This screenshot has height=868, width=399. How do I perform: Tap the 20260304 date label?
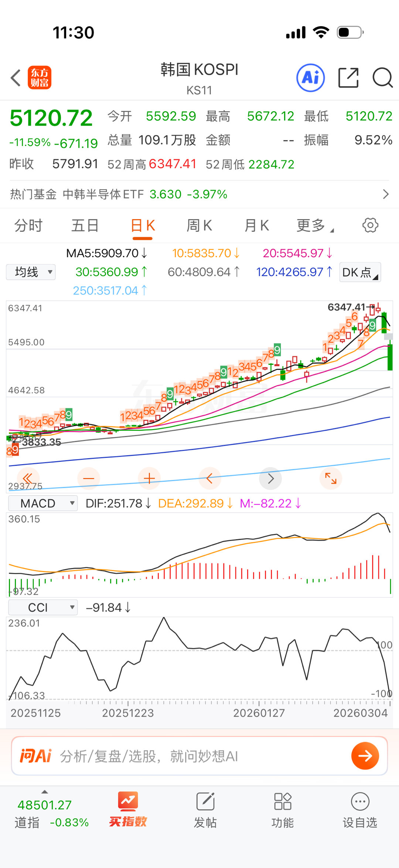point(361,713)
